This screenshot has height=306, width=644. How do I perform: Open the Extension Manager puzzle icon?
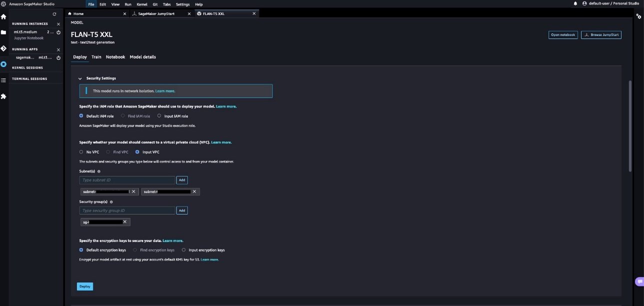(x=3, y=96)
